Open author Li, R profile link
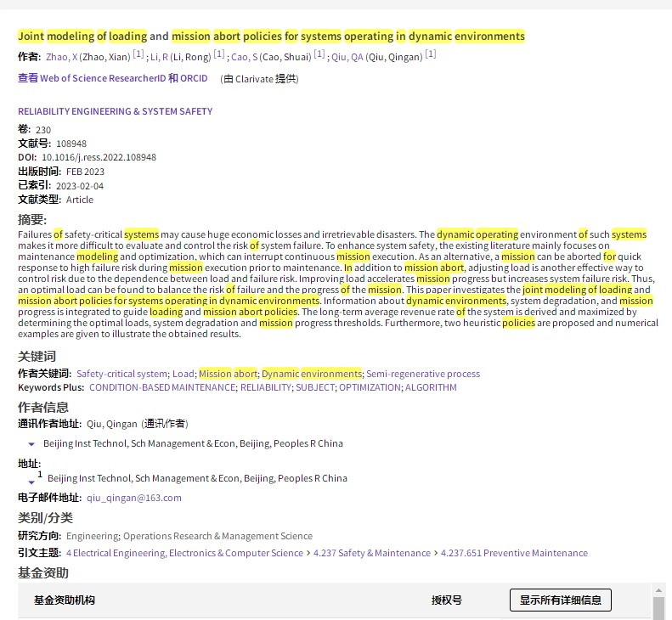 (160, 57)
